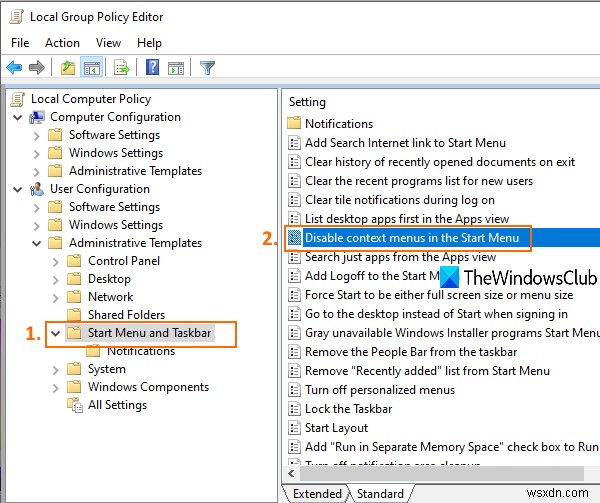Expand the Desktop tree node
This screenshot has height=503, width=600.
coord(55,279)
